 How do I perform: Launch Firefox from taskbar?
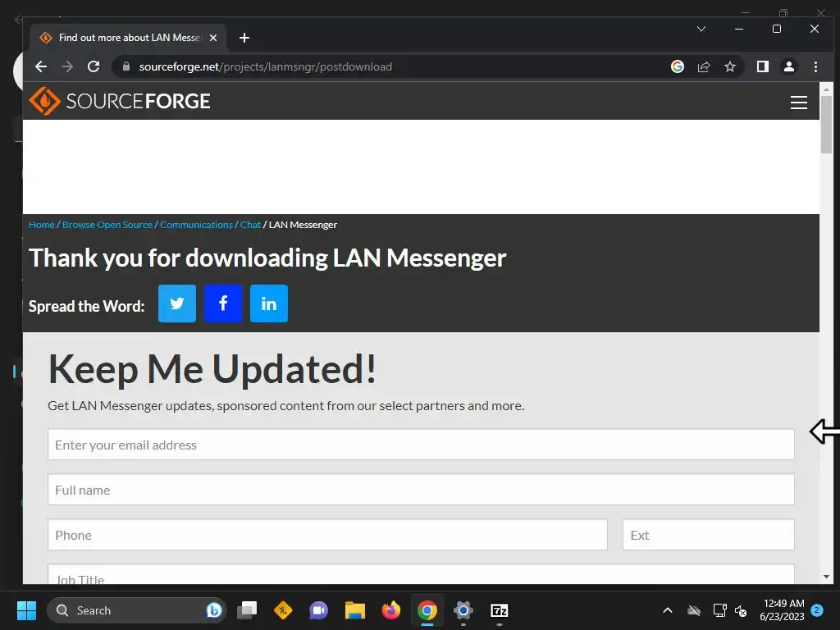[391, 610]
